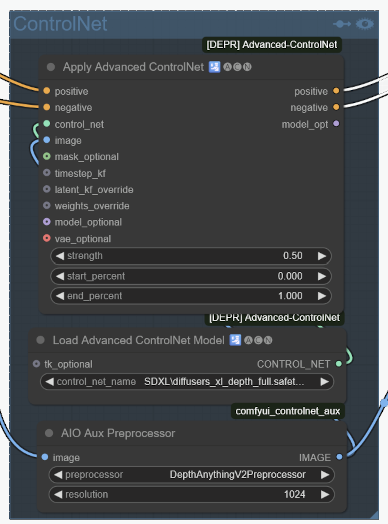Click the Load Advanced ControlNet Model title

tap(139, 340)
